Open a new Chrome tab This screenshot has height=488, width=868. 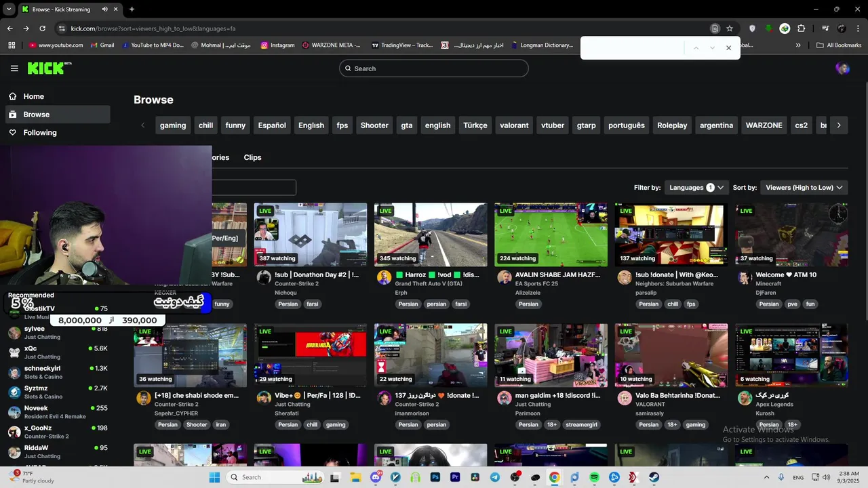(132, 9)
